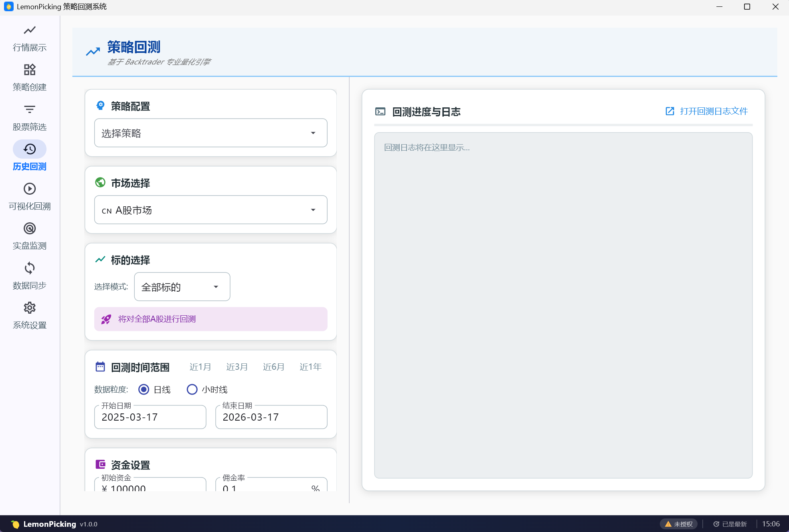
Task: Switch to the 近1年 time range
Action: (x=310, y=367)
